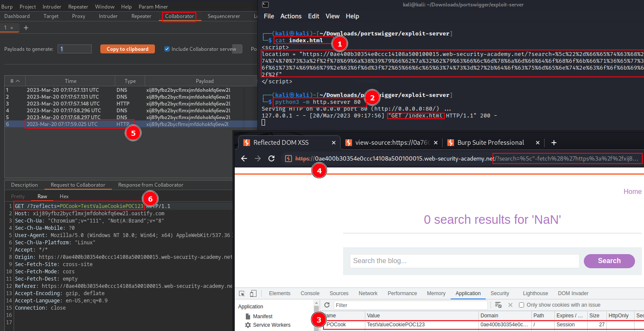This screenshot has height=331, width=644.
Task: Select the DevTools inspect element icon
Action: [x=242, y=293]
